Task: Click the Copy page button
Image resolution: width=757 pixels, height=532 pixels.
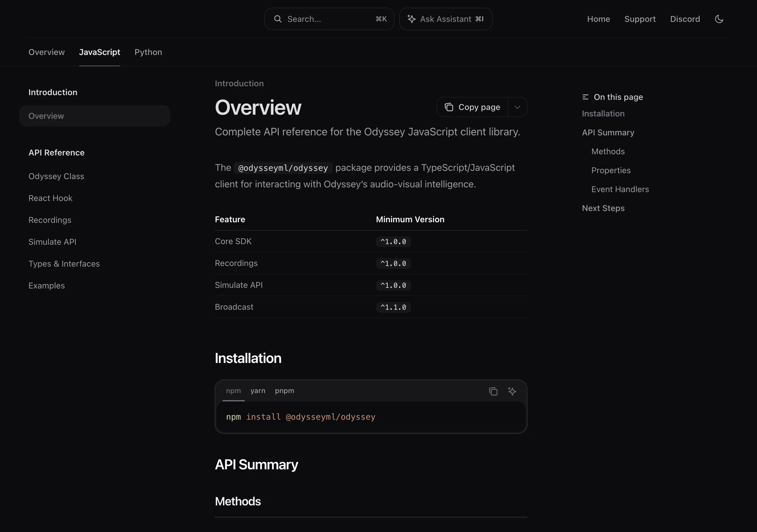Action: [472, 107]
